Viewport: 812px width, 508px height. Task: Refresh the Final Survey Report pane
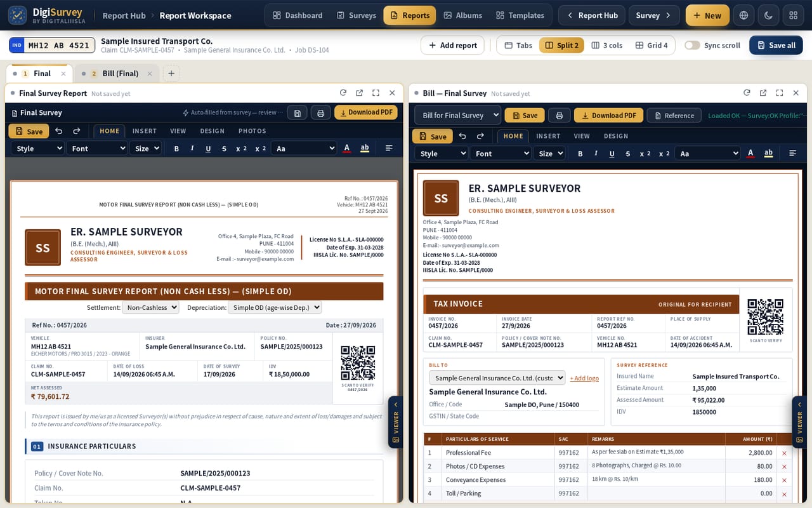pyautogui.click(x=343, y=93)
